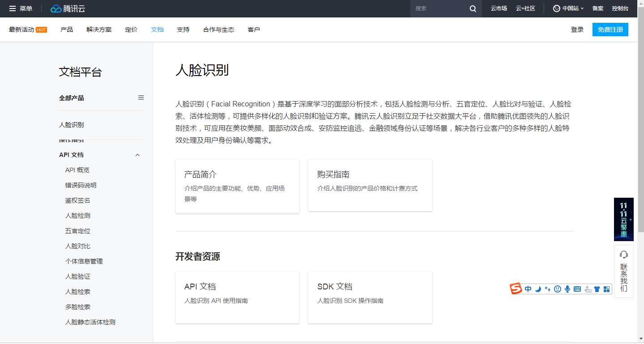Click the 腾讯云 logo
Image resolution: width=644 pixels, height=344 pixels.
[68, 8]
